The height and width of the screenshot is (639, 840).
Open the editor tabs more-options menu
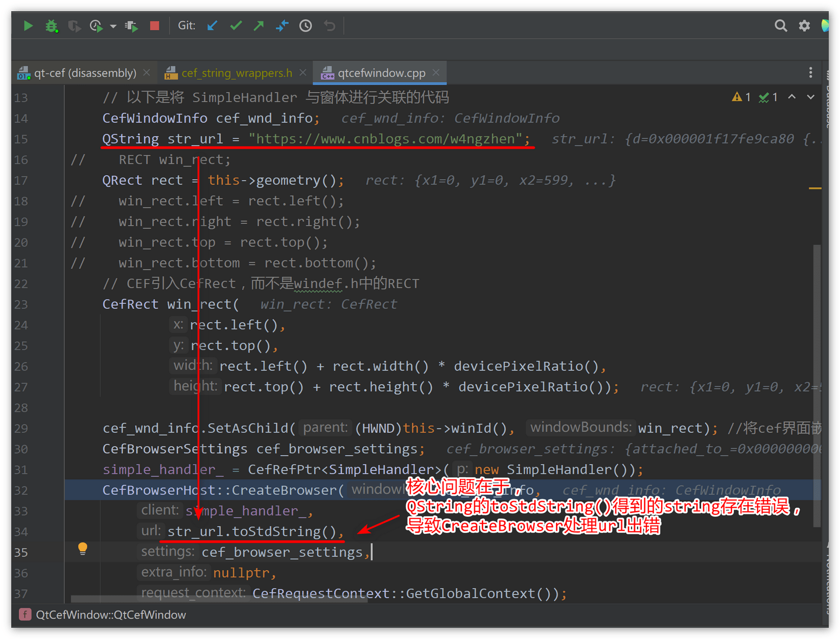810,73
